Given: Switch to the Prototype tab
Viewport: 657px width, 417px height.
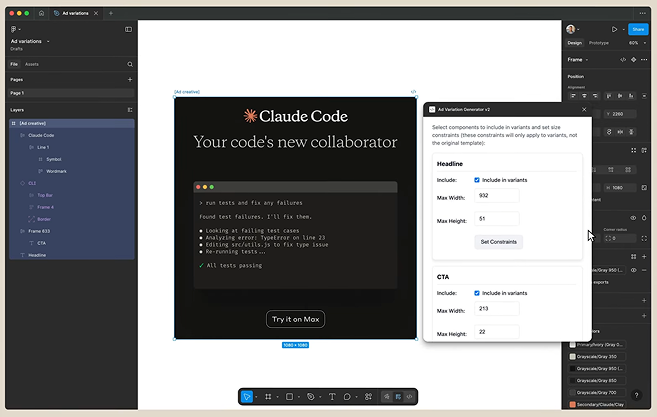Looking at the screenshot, I should point(598,43).
